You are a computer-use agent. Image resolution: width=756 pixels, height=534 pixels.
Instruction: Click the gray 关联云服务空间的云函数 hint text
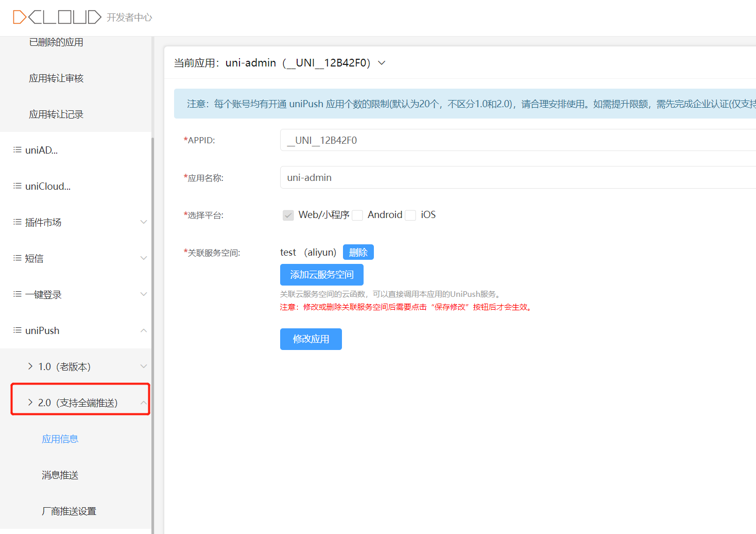coord(391,294)
